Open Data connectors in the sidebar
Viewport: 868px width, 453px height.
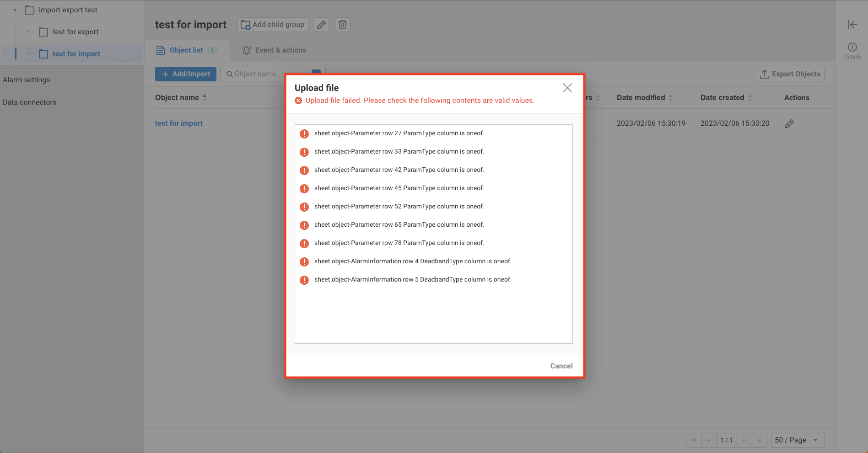[29, 102]
